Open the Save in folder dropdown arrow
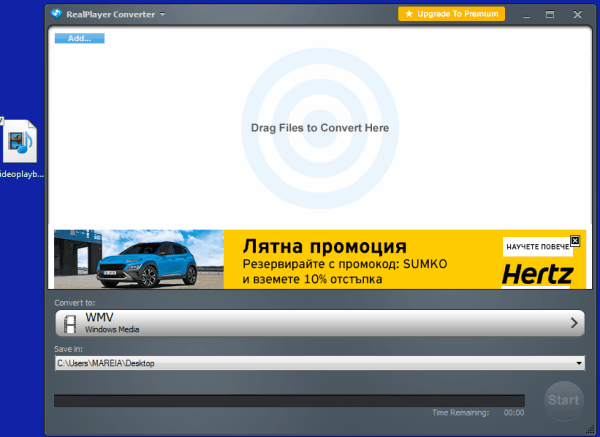Image resolution: width=600 pixels, height=437 pixels. tap(579, 363)
